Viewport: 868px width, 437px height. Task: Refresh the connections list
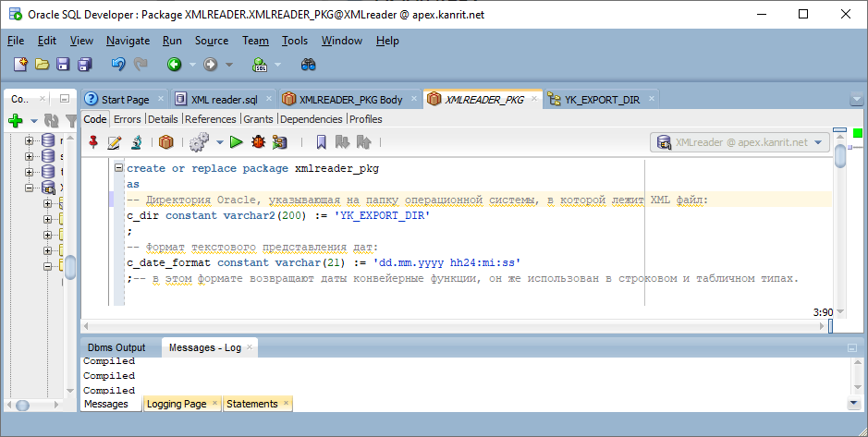click(x=52, y=120)
